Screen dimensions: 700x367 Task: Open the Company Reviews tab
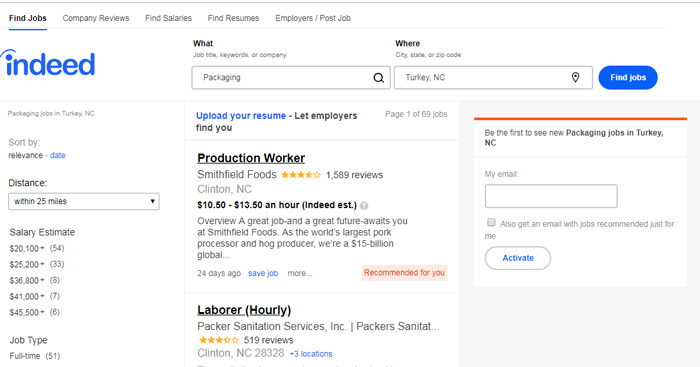(96, 18)
